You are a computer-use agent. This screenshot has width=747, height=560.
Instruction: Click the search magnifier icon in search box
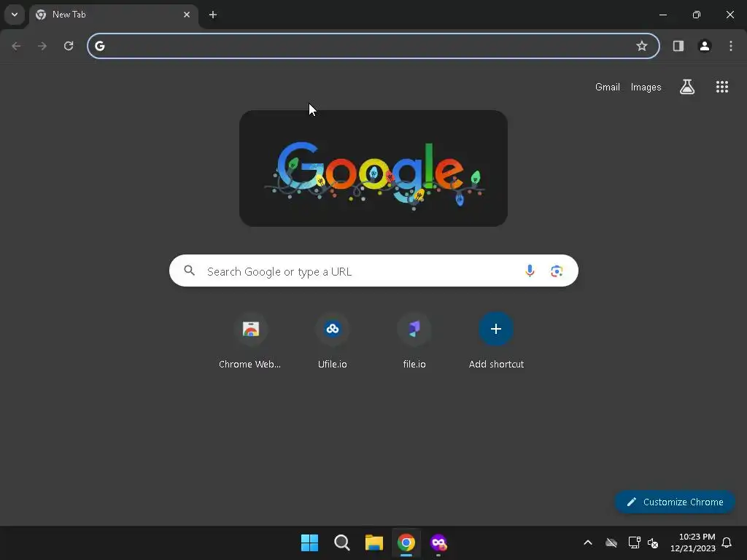189,271
